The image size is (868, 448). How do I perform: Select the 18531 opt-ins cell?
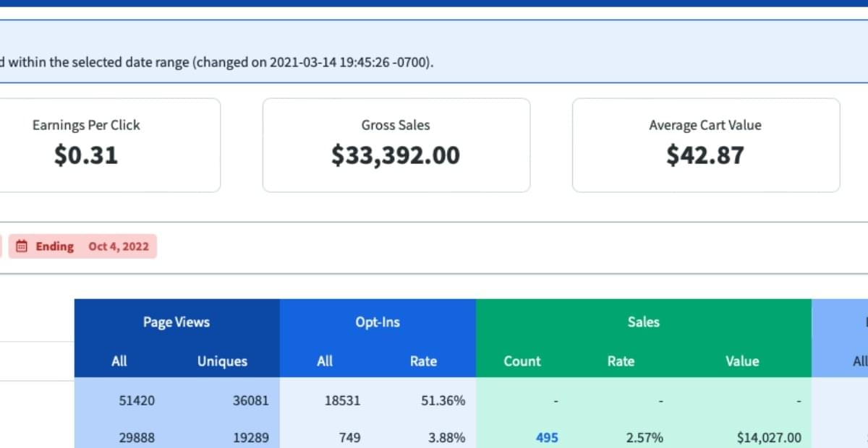pyautogui.click(x=342, y=400)
